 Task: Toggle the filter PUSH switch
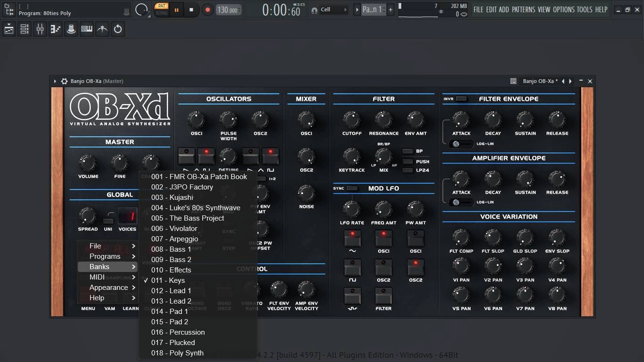pos(408,161)
